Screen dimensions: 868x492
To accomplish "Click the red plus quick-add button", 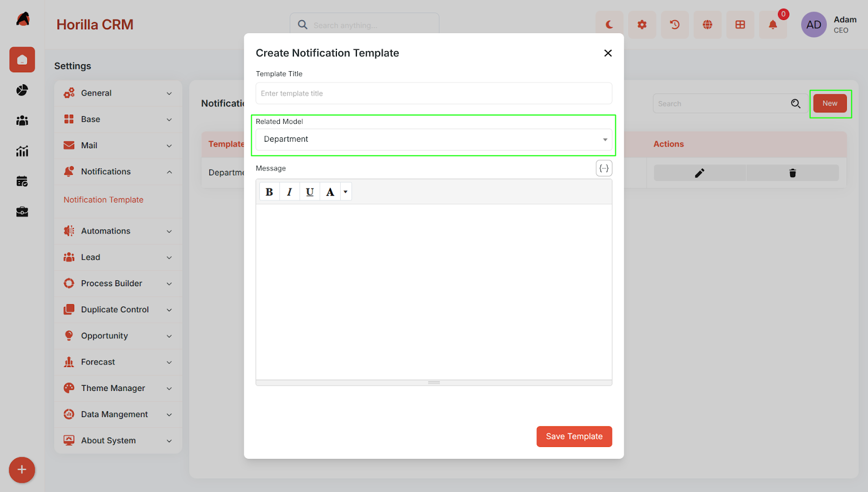I will pyautogui.click(x=22, y=470).
